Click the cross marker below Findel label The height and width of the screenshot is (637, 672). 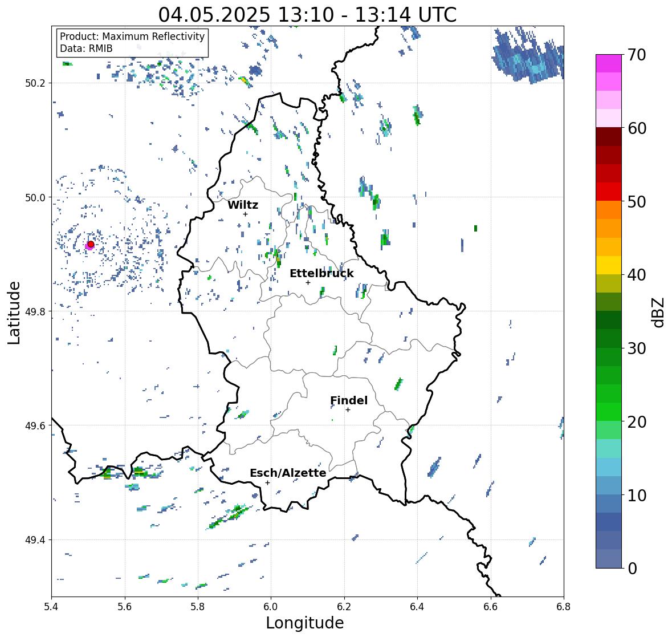pyautogui.click(x=348, y=410)
